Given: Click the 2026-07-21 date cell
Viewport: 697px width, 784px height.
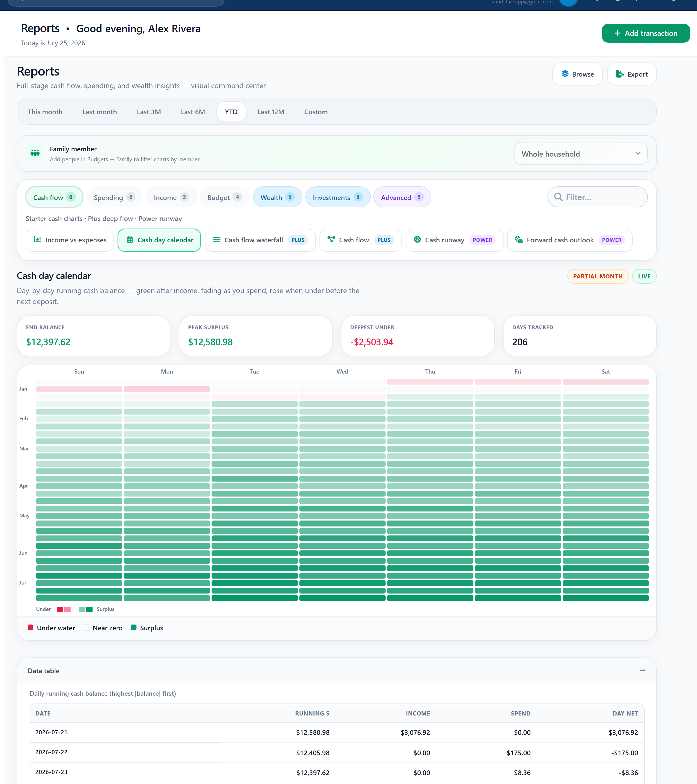Looking at the screenshot, I should [52, 732].
